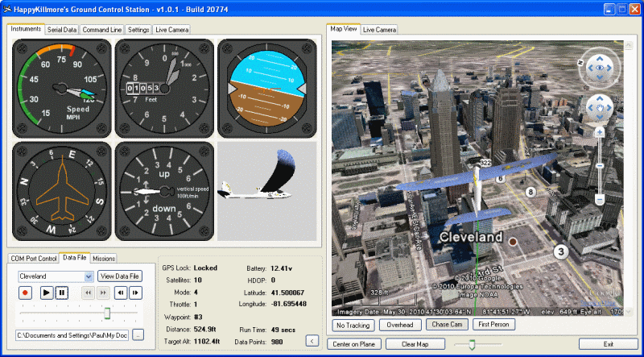644x357 pixels.
Task: Click the altimeter gauge reading 01053 Feet
Action: click(x=164, y=89)
